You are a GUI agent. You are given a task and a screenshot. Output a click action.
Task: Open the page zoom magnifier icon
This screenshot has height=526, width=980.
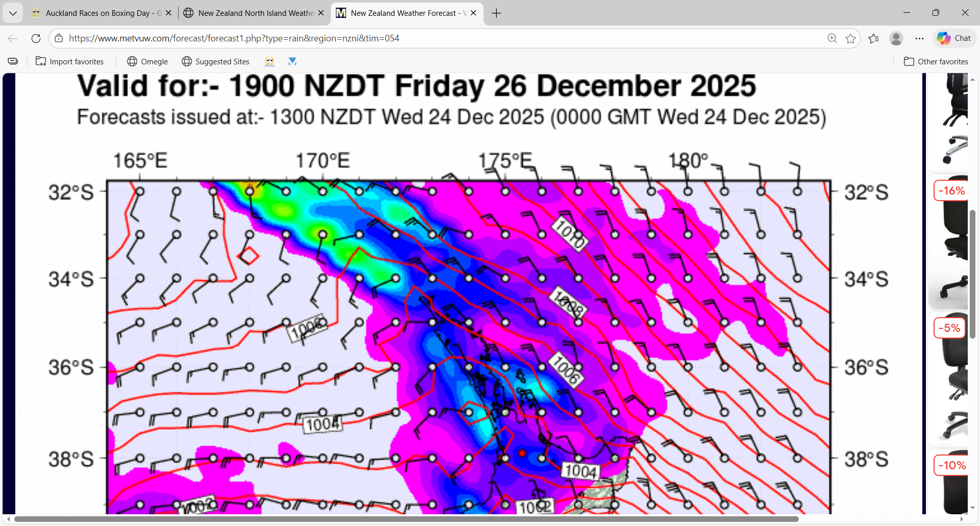coord(832,38)
